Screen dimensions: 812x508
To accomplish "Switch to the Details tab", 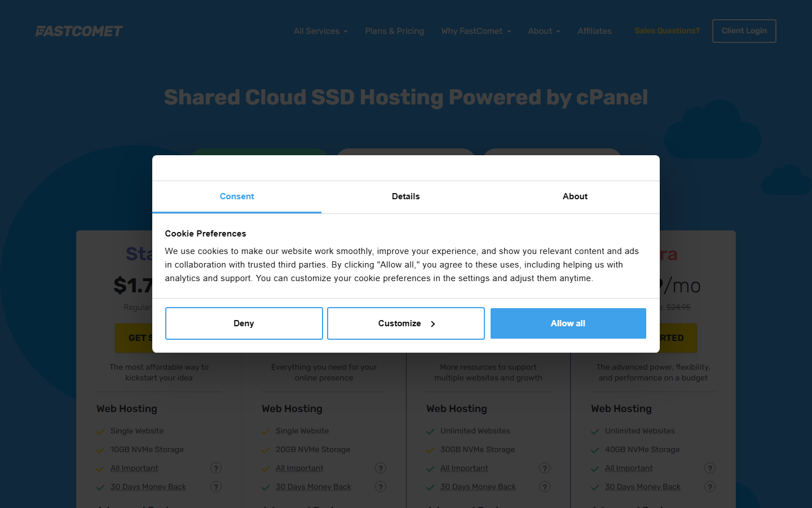I will pyautogui.click(x=406, y=196).
